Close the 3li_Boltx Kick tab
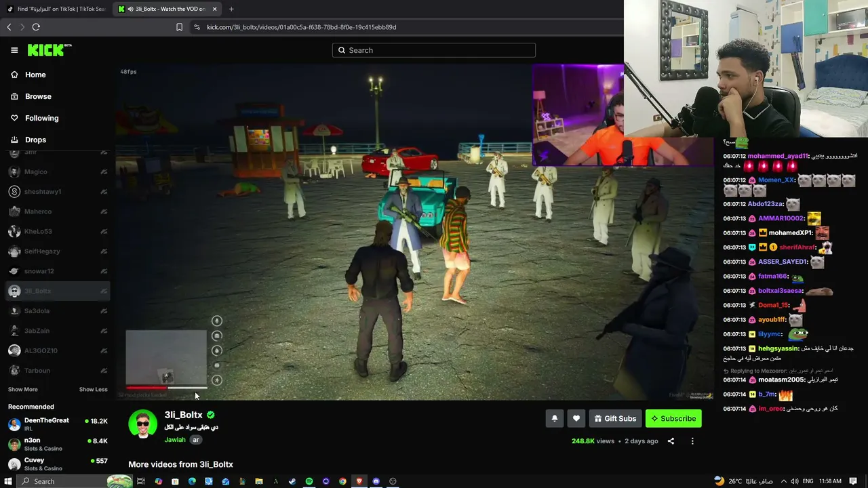Viewport: 868px width, 488px height. 215,9
